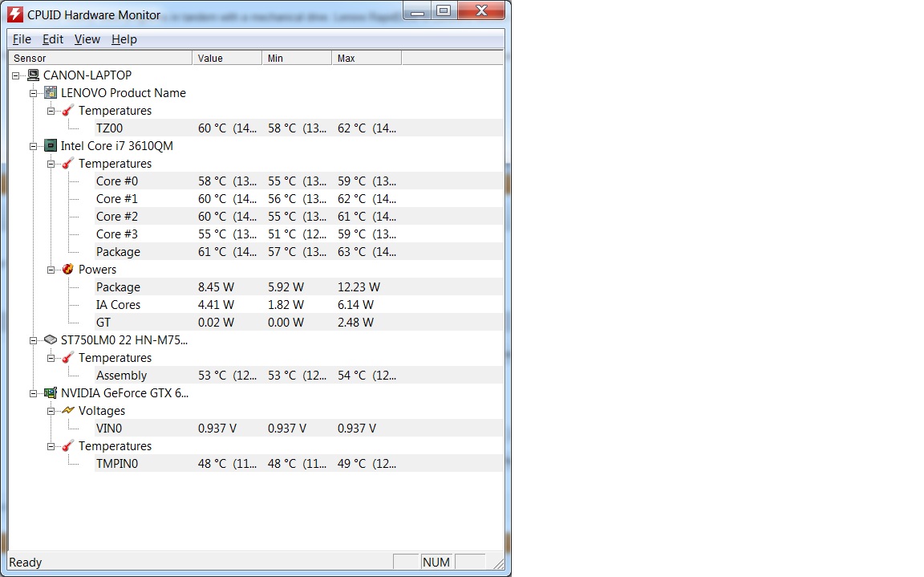The image size is (924, 577).
Task: Open the File menu
Action: click(x=22, y=39)
